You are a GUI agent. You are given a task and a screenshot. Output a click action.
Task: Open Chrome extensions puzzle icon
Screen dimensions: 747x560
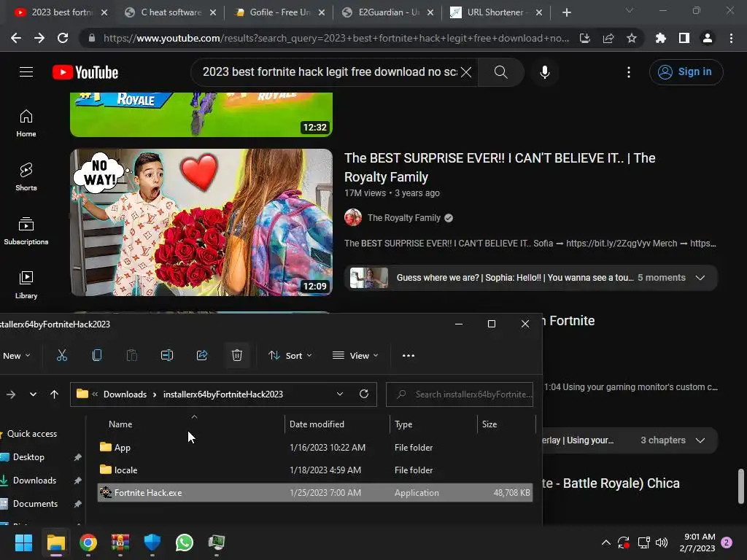coord(660,38)
